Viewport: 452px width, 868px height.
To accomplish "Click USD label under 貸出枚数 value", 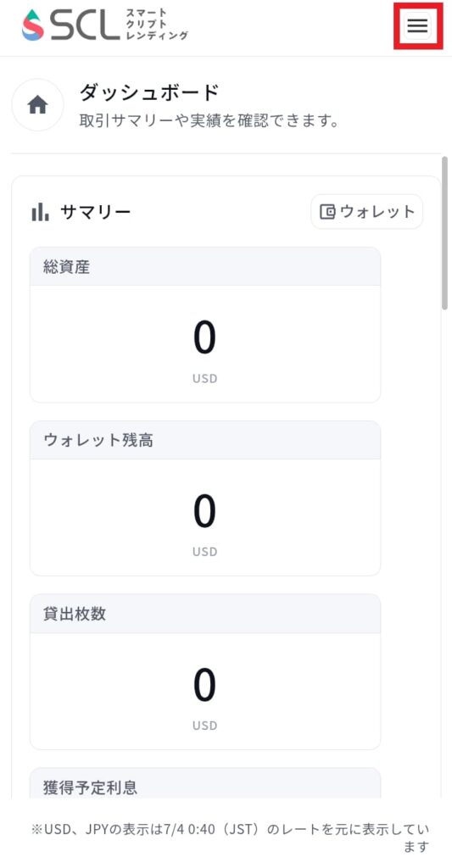I will [205, 726].
